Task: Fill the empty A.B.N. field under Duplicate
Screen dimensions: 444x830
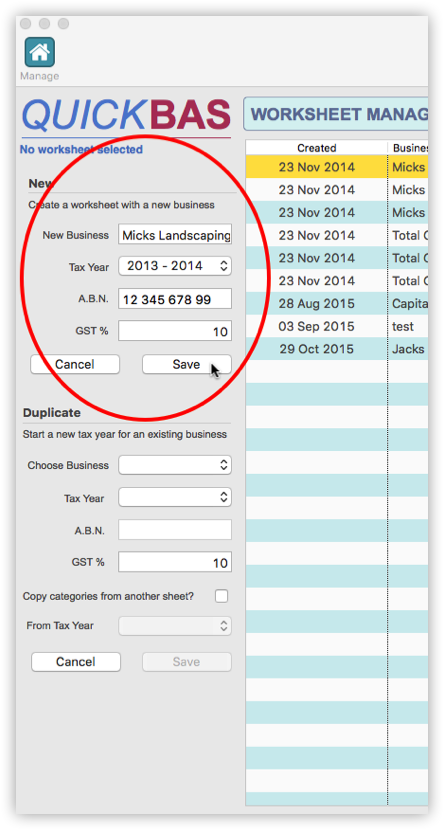Action: click(175, 529)
